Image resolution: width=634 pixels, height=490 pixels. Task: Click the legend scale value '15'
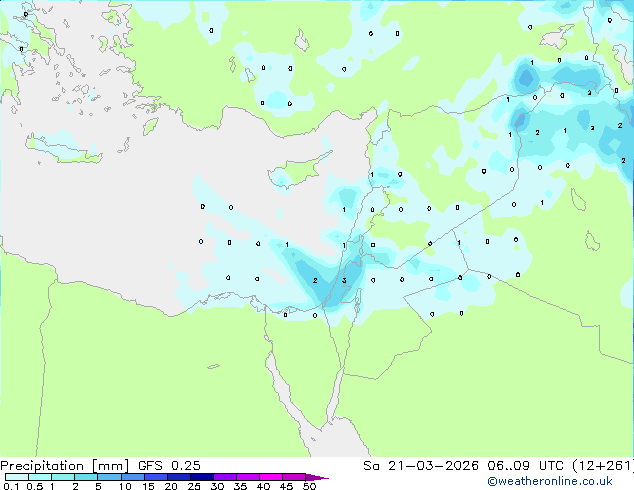(148, 486)
